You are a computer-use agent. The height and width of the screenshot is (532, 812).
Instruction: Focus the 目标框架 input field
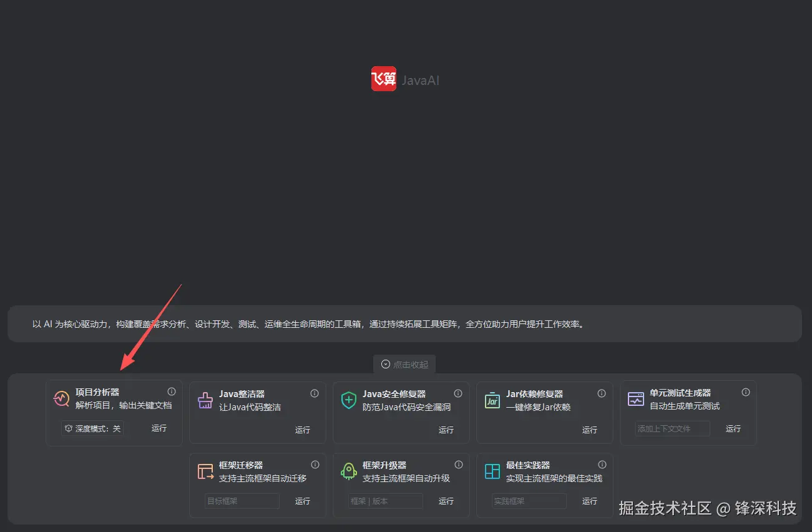(x=242, y=501)
